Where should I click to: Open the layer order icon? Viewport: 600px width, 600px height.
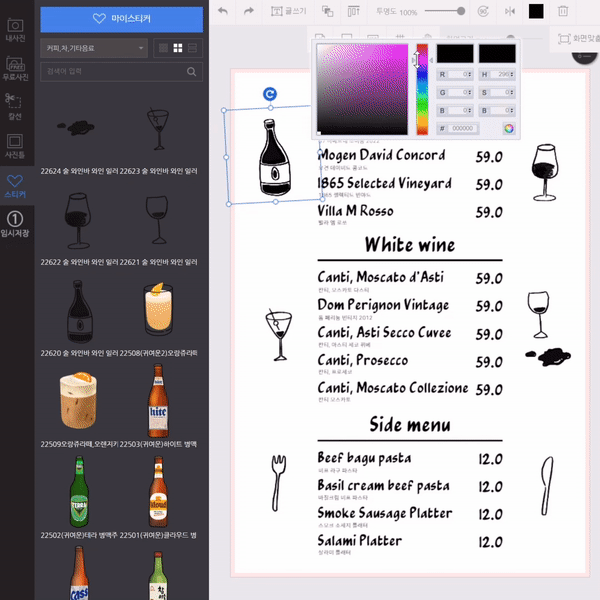coord(327,11)
